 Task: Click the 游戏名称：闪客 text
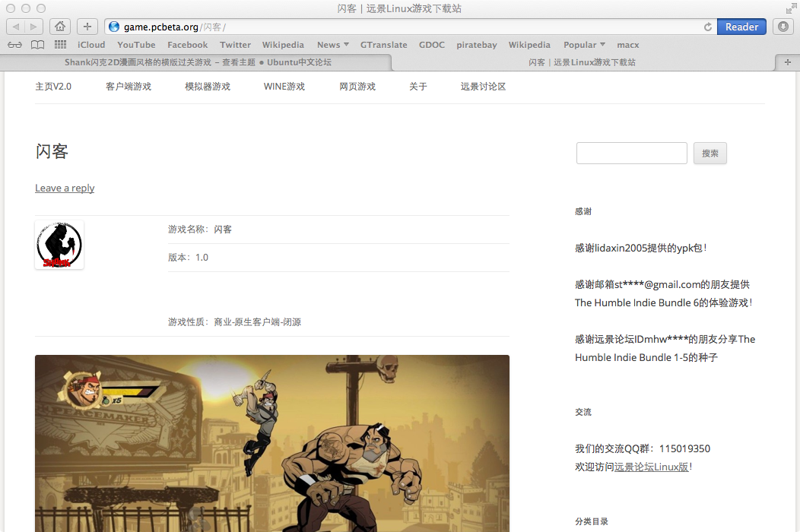pyautogui.click(x=200, y=230)
